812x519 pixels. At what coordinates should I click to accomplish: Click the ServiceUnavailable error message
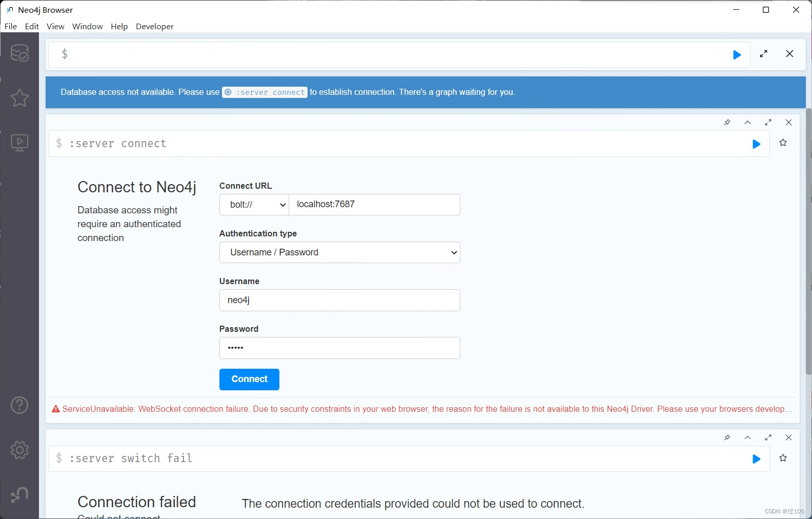pyautogui.click(x=422, y=409)
